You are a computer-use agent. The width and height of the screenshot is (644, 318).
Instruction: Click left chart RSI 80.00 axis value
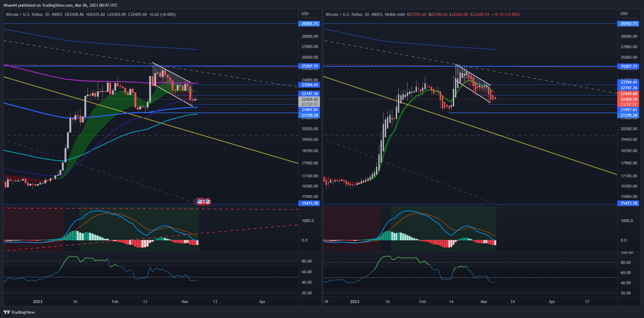pyautogui.click(x=307, y=261)
